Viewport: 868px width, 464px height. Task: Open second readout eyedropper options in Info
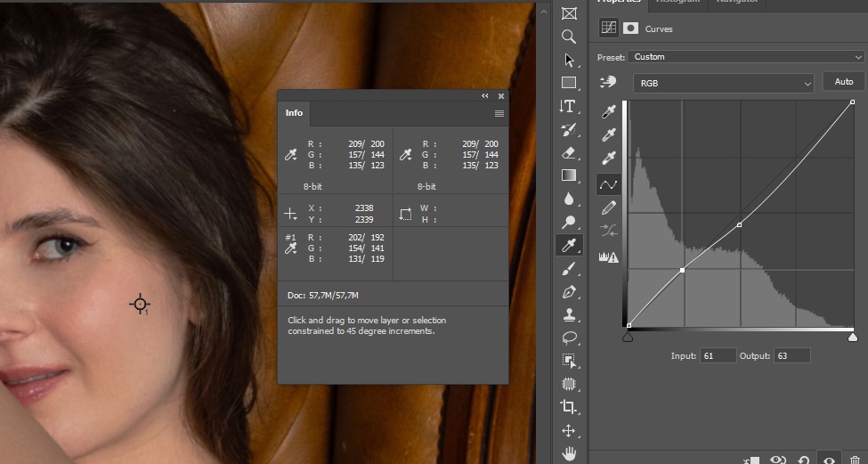pyautogui.click(x=405, y=155)
